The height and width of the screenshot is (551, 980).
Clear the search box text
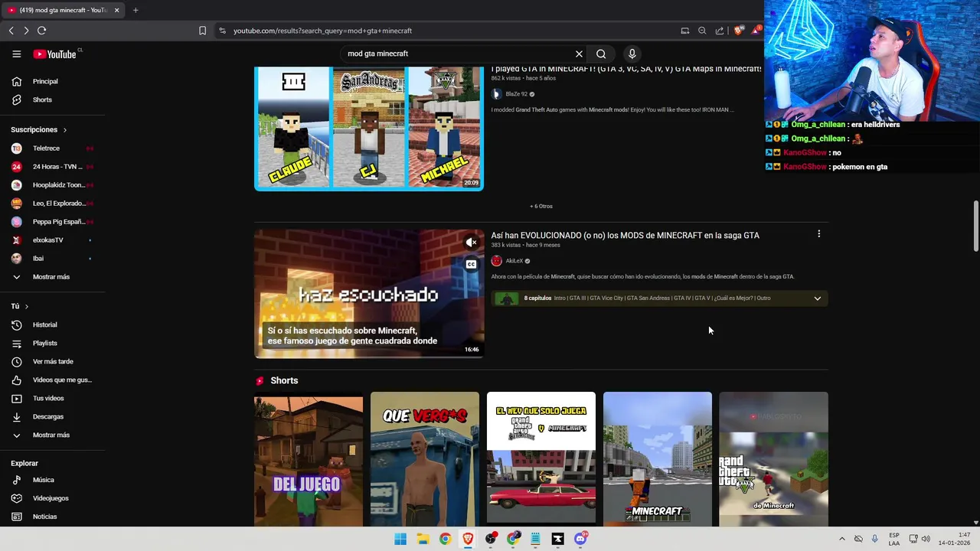579,54
